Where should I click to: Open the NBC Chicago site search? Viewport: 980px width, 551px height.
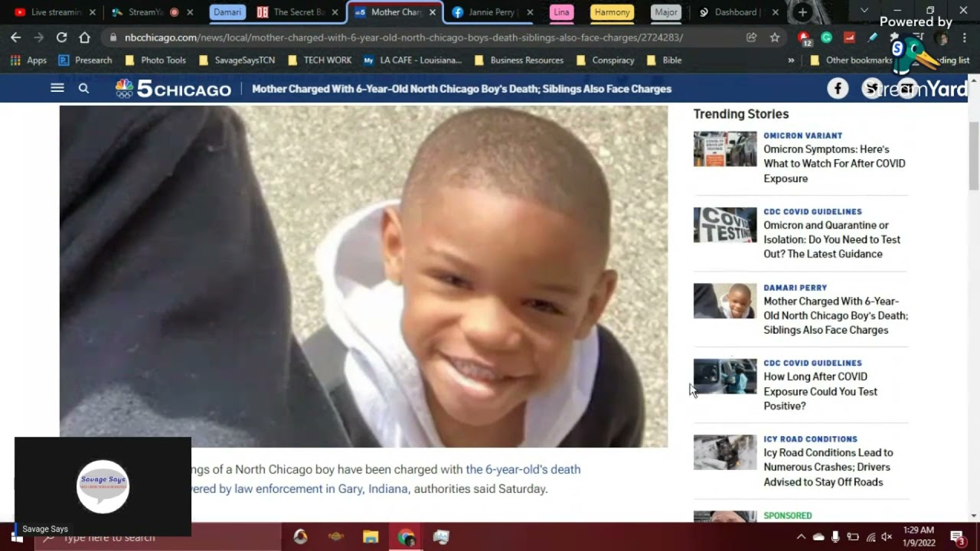[83, 89]
